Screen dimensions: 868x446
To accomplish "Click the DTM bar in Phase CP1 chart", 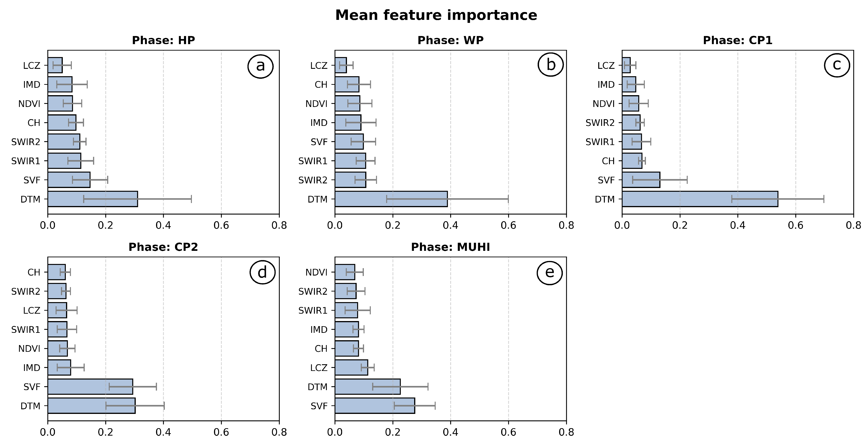I will tap(700, 199).
